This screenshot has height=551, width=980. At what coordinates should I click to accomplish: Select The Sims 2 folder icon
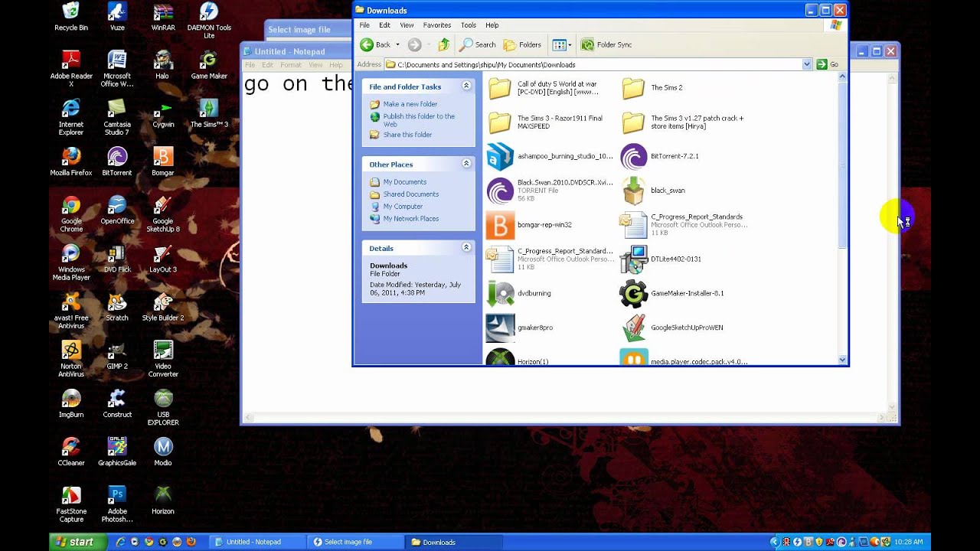(x=633, y=88)
